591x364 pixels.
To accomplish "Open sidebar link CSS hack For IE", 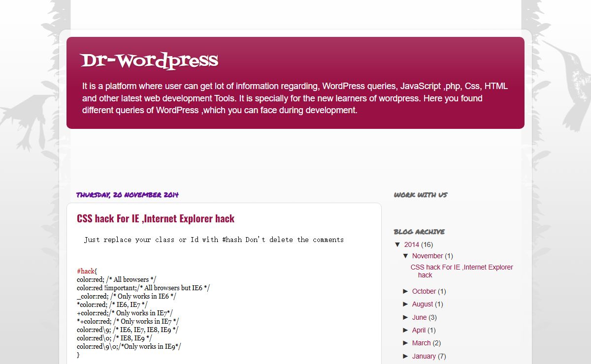I will 461,271.
